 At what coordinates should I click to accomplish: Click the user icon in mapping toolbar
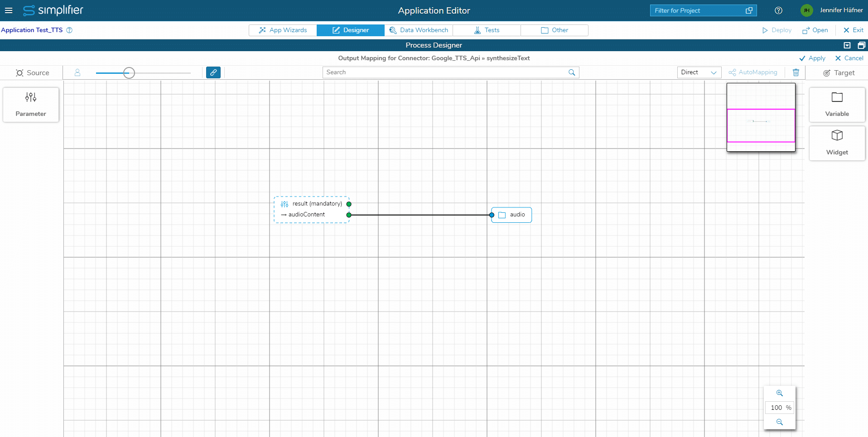77,72
